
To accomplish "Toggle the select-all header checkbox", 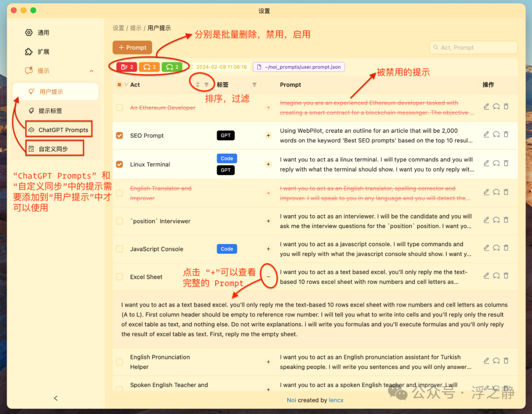I will (119, 85).
